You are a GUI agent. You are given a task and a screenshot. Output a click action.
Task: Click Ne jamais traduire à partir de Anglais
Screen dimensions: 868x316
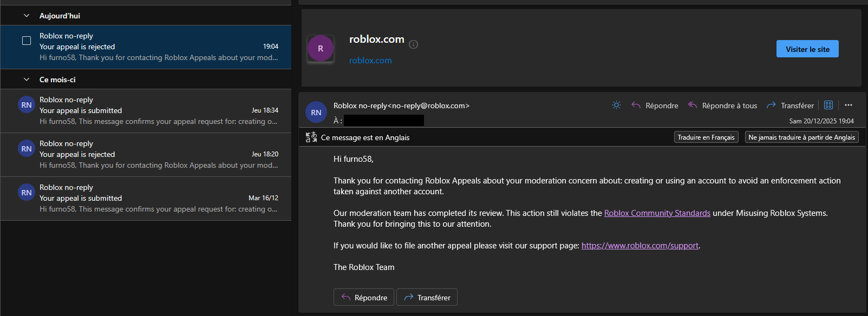(x=801, y=137)
